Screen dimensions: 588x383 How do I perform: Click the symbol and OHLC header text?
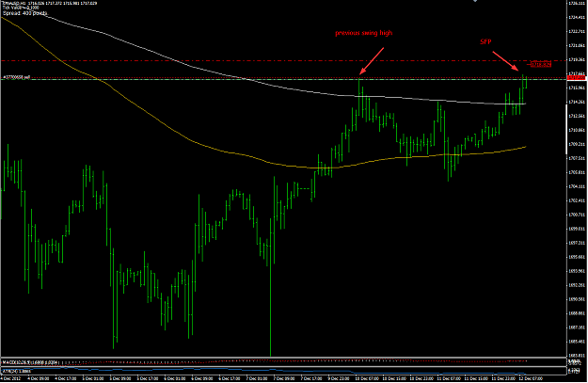pos(50,3)
